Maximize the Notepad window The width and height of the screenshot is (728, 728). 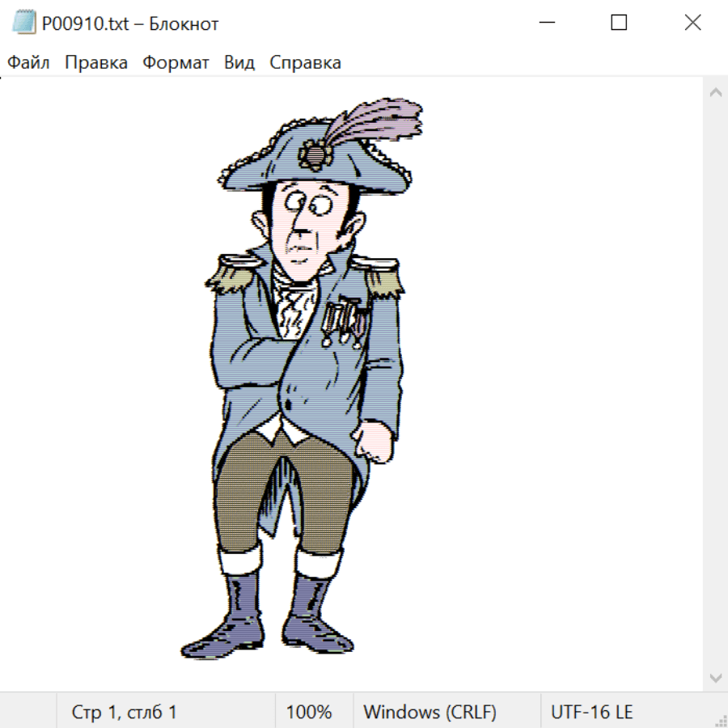coord(619,23)
